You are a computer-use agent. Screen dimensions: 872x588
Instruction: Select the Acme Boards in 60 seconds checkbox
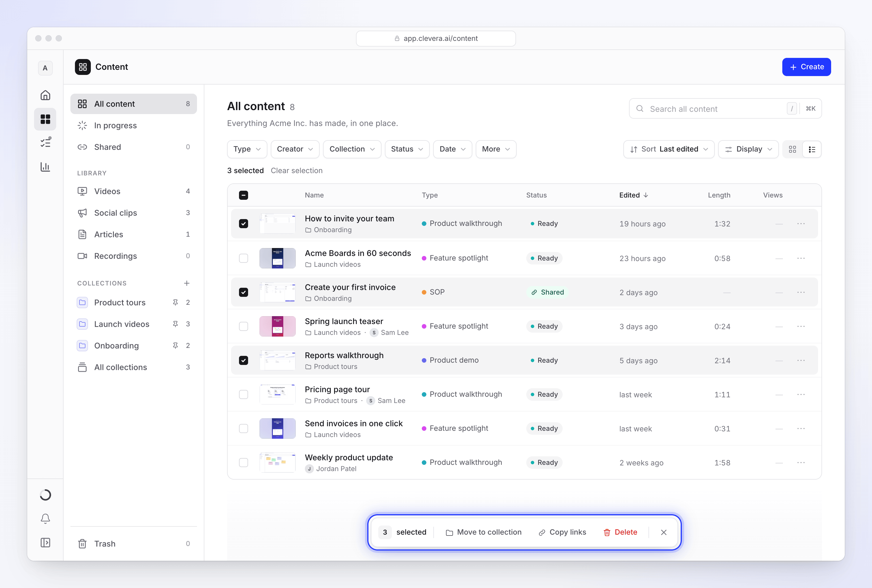(244, 258)
